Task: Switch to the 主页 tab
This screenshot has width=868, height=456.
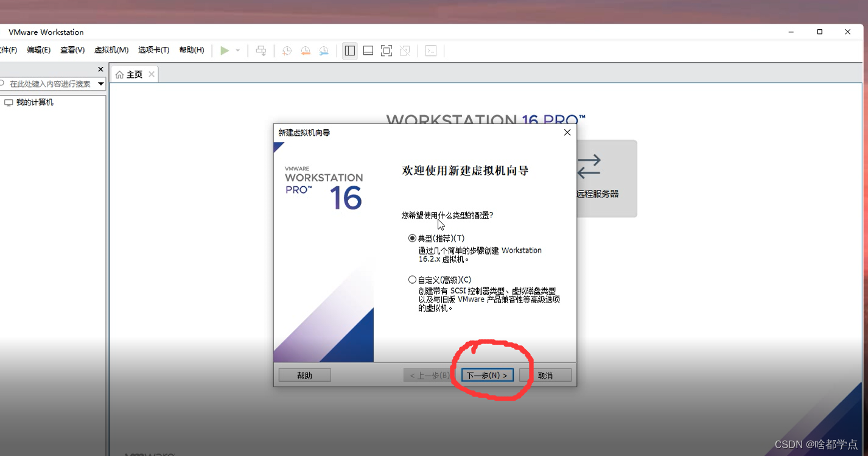Action: tap(134, 74)
